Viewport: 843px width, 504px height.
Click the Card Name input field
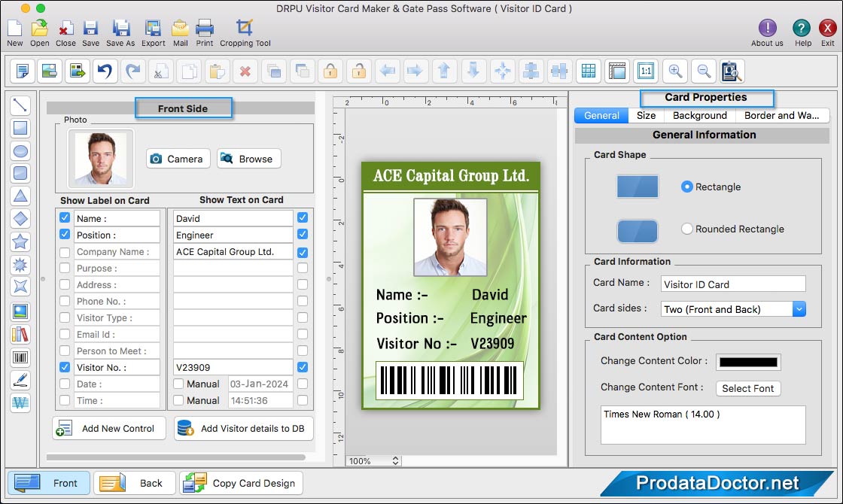click(x=733, y=284)
